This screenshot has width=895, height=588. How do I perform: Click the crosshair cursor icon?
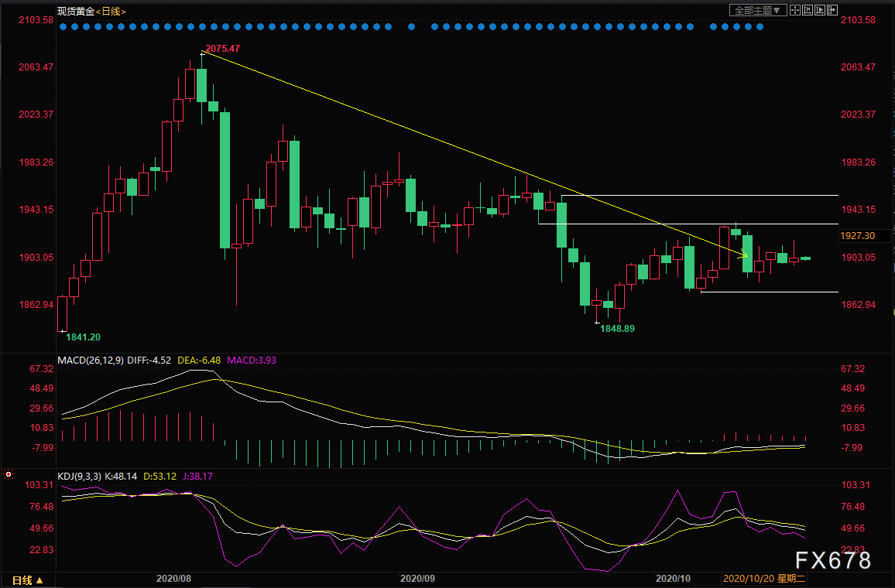pos(794,10)
